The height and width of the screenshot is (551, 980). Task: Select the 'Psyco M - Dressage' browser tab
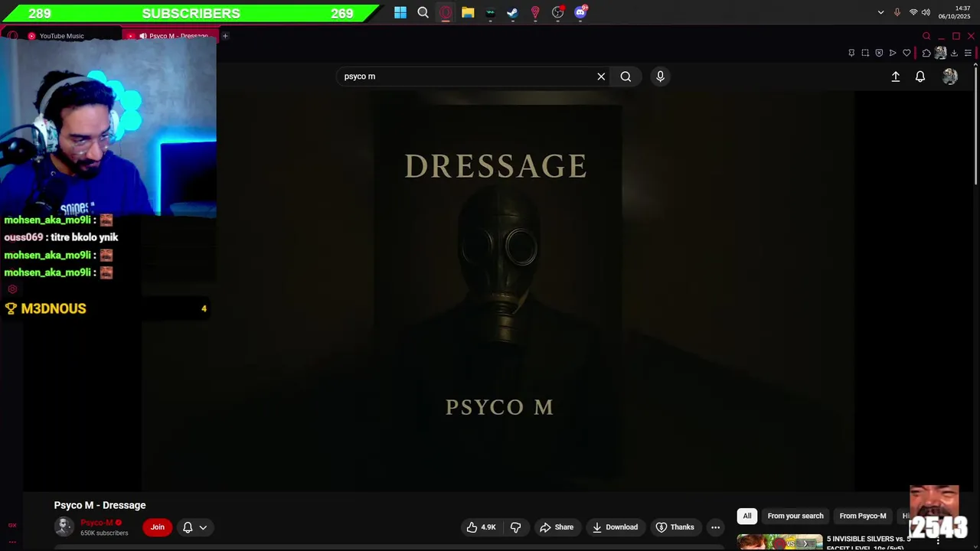point(172,36)
